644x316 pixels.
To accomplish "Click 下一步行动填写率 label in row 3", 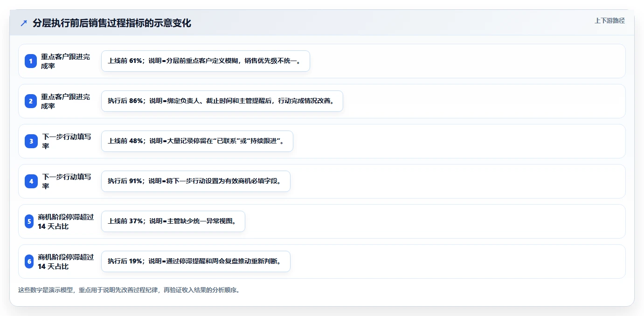I will coord(67,141).
